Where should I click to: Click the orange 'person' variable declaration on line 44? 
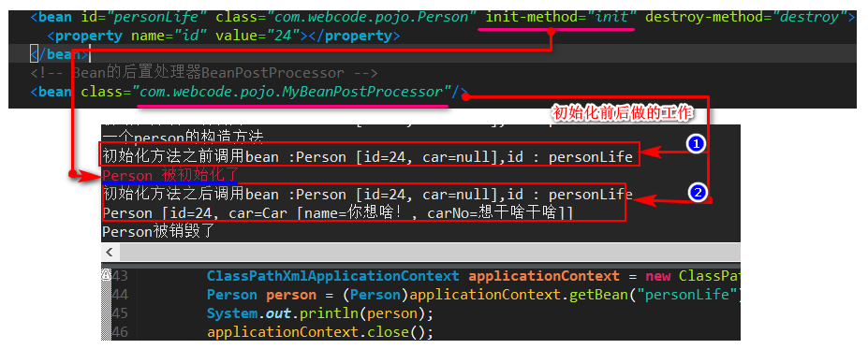pos(291,295)
